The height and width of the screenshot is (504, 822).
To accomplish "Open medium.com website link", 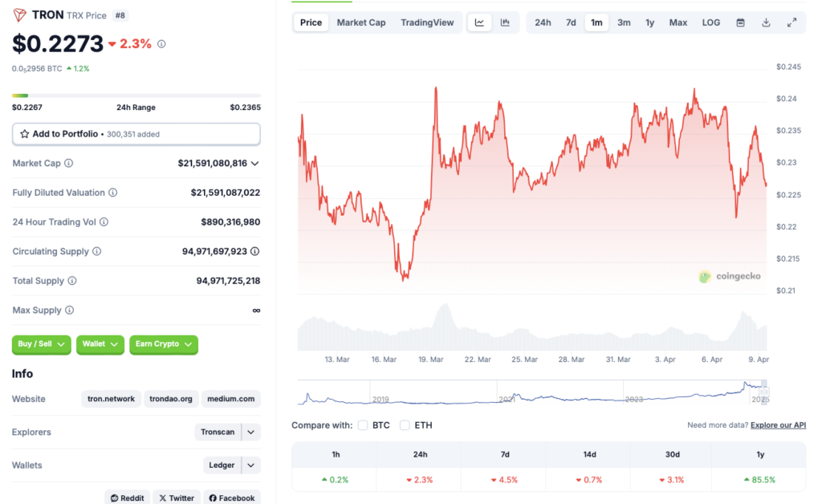I will 230,399.
